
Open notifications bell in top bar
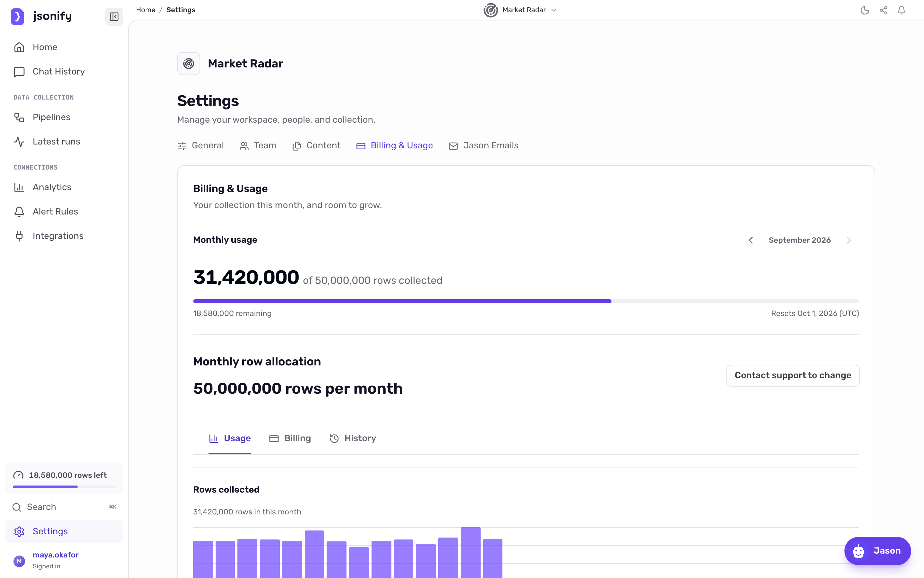coord(902,10)
